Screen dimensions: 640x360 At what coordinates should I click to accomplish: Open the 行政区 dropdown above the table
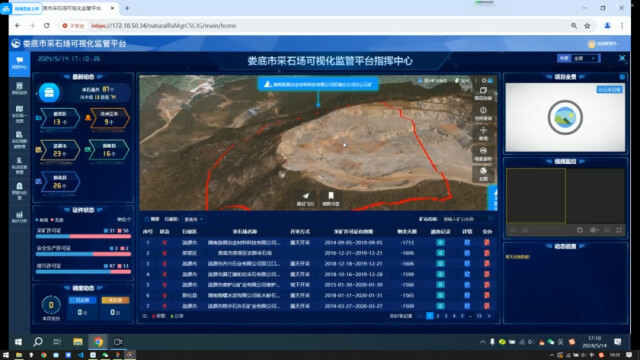(x=194, y=219)
